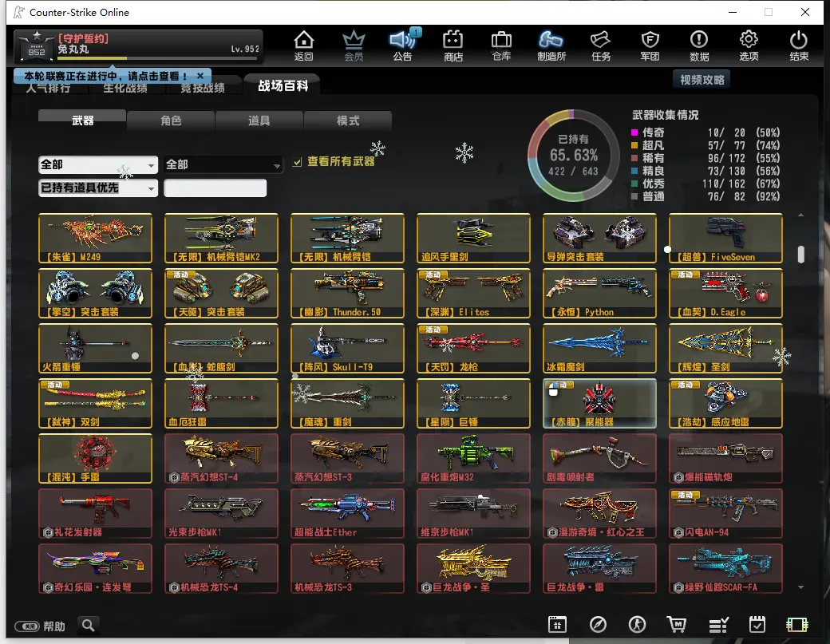Select the 战场百科 tab
This screenshot has width=830, height=644.
(x=283, y=85)
